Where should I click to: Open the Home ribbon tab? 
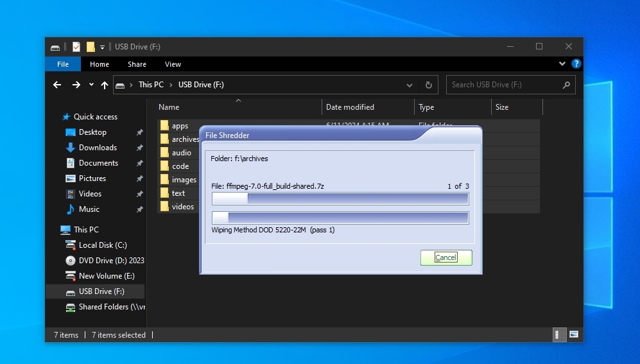pyautogui.click(x=99, y=64)
